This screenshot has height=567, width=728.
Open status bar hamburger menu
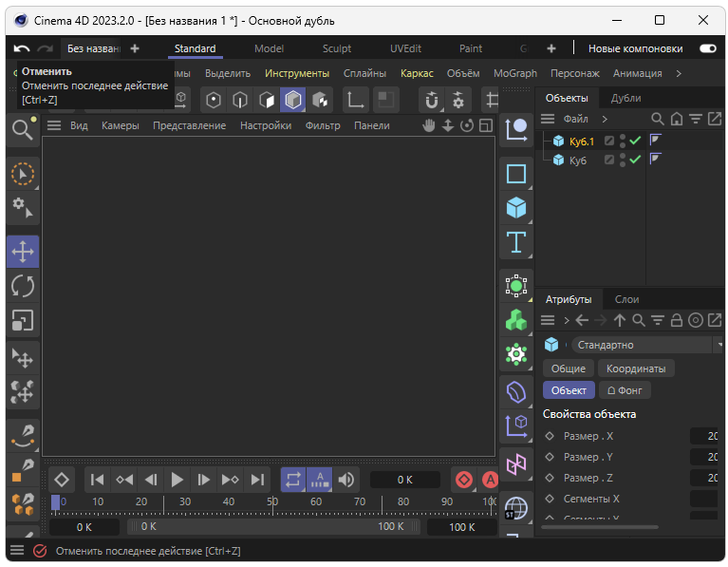pos(17,551)
